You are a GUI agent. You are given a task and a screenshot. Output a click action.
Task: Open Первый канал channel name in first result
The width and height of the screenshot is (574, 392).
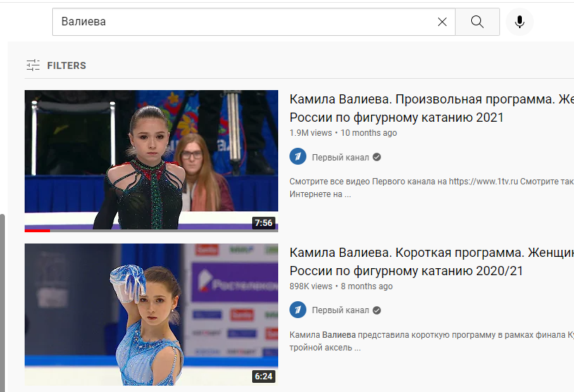340,157
